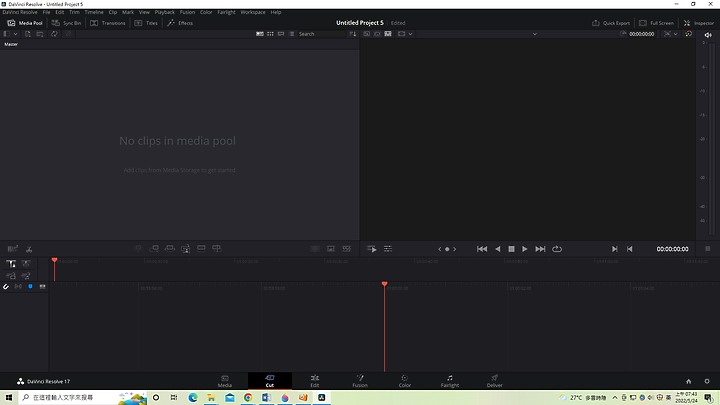Open the Fast Review icon
Image resolution: width=720 pixels, height=405 pixels.
point(372,249)
